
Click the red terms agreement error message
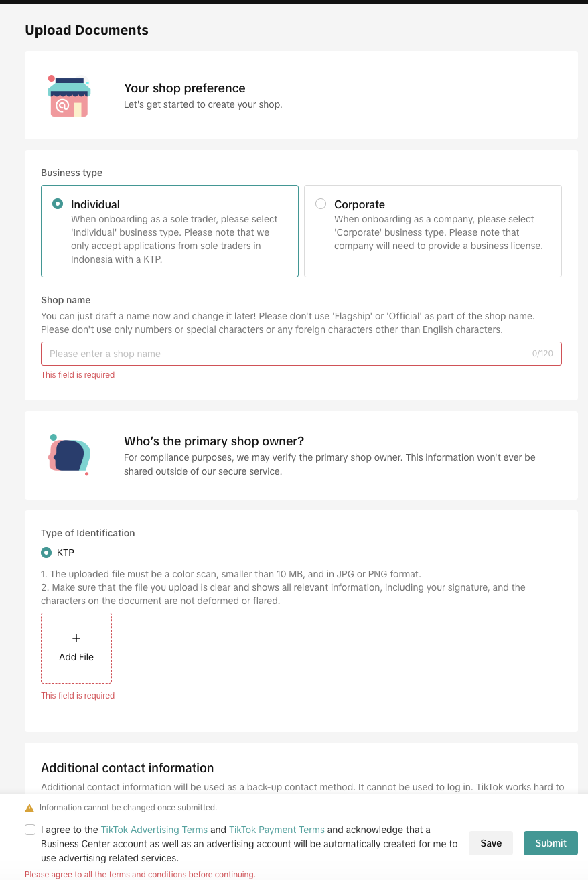140,875
